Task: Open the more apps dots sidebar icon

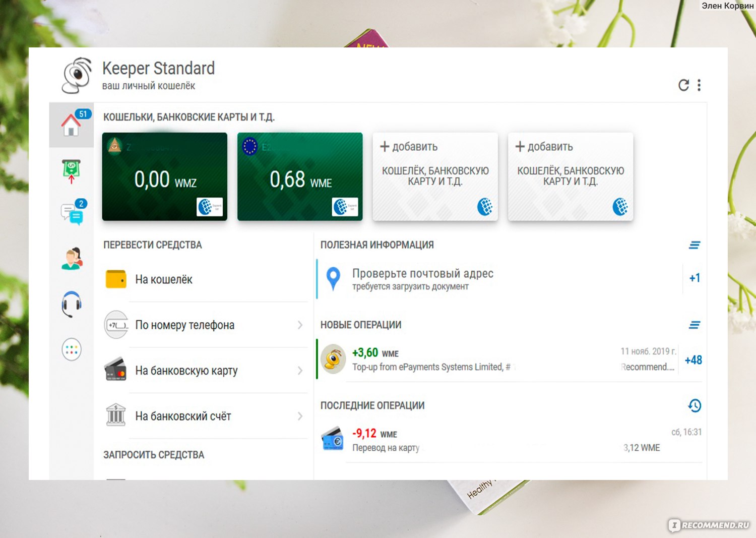Action: [x=72, y=349]
